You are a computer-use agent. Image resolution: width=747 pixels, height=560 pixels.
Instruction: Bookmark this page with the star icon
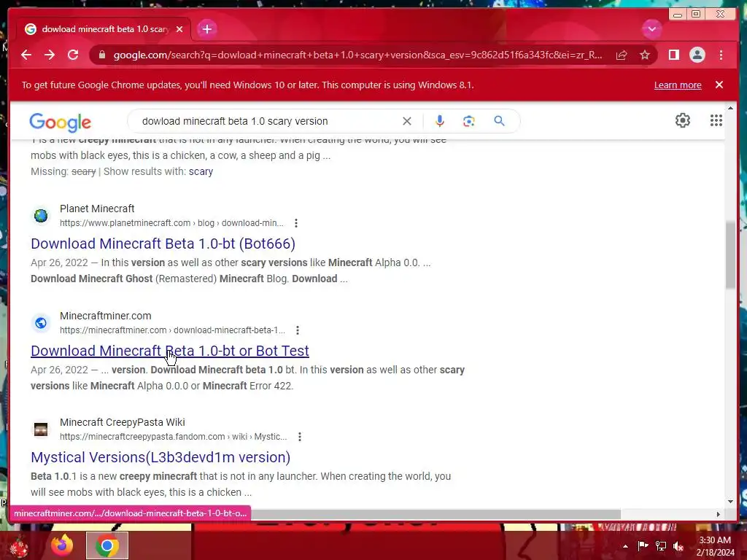(645, 55)
